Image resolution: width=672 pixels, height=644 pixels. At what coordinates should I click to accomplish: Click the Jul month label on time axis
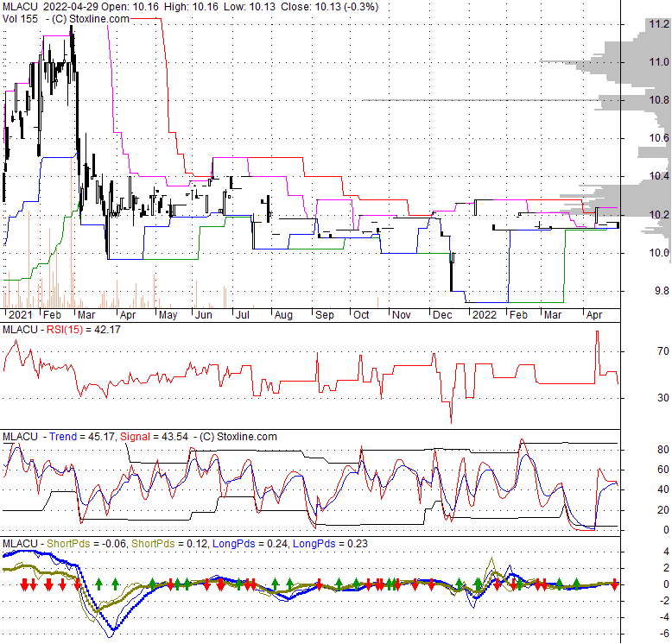tap(243, 315)
